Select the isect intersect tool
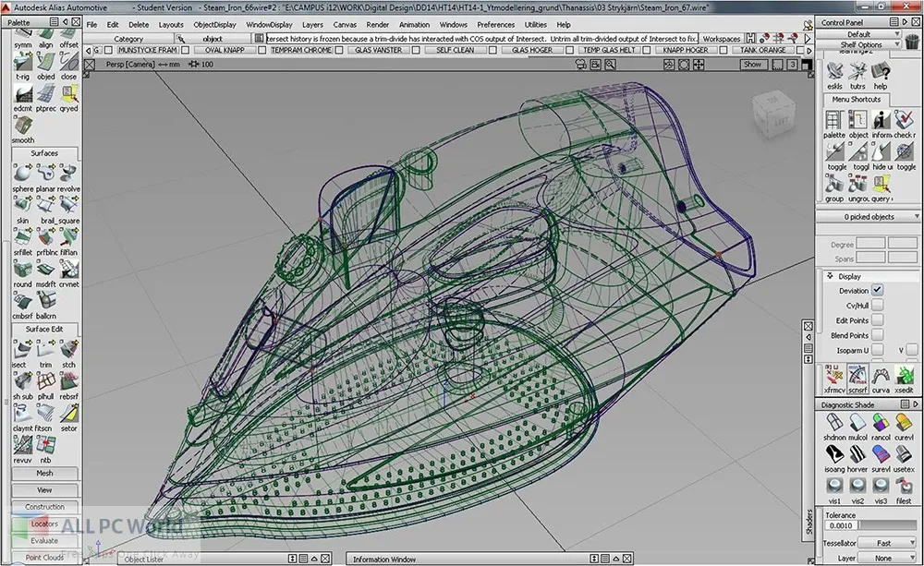 [x=22, y=351]
